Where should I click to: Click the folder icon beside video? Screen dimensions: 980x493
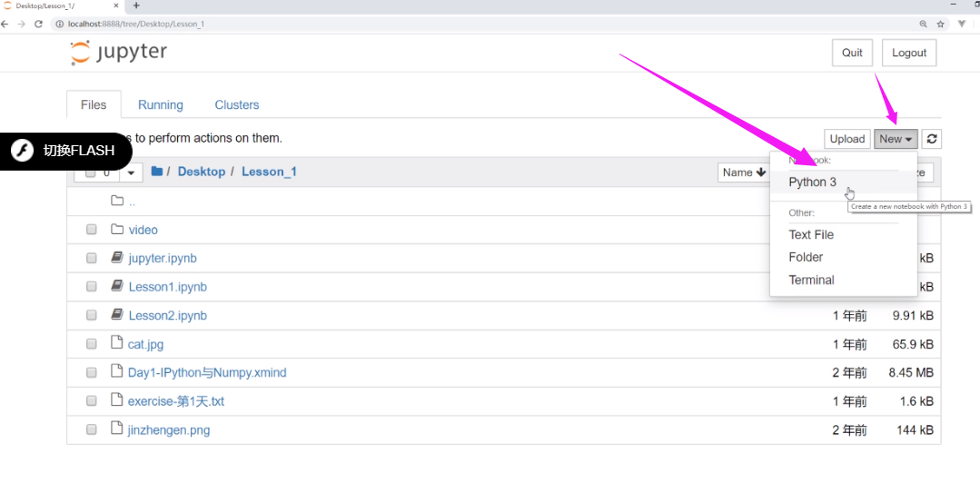point(117,230)
